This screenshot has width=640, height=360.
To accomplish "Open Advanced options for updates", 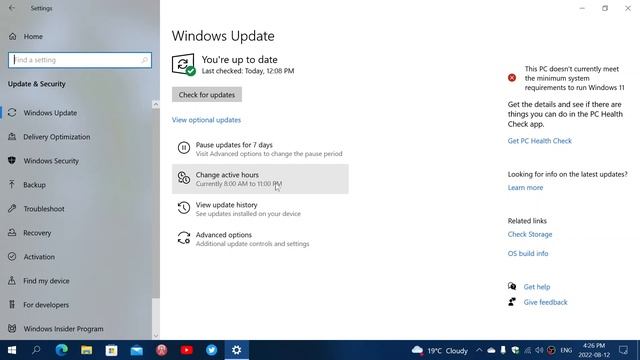I will tap(260, 239).
